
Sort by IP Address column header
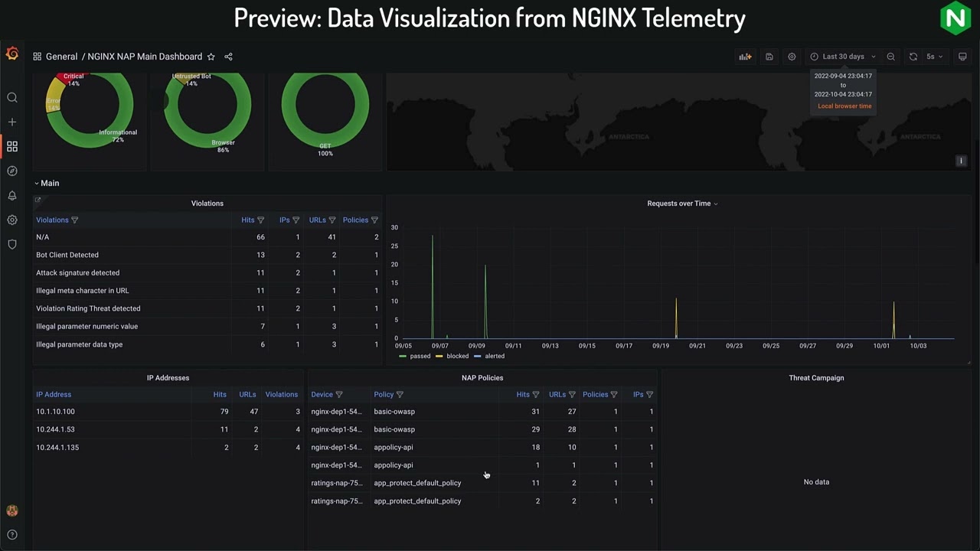(54, 395)
